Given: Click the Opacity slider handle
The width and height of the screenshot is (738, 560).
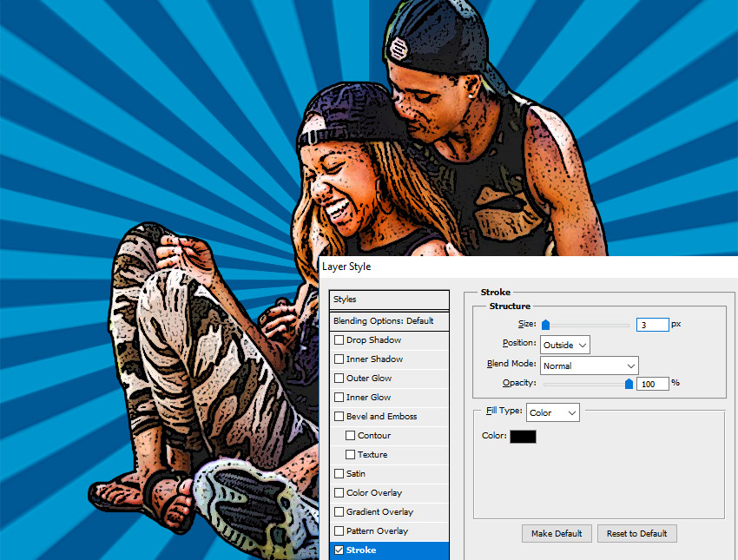Looking at the screenshot, I should tap(629, 384).
